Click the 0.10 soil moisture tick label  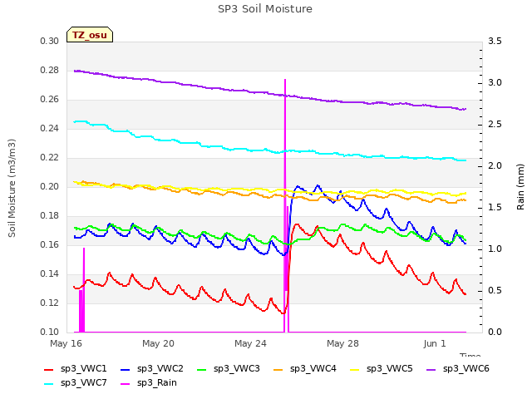50,332
